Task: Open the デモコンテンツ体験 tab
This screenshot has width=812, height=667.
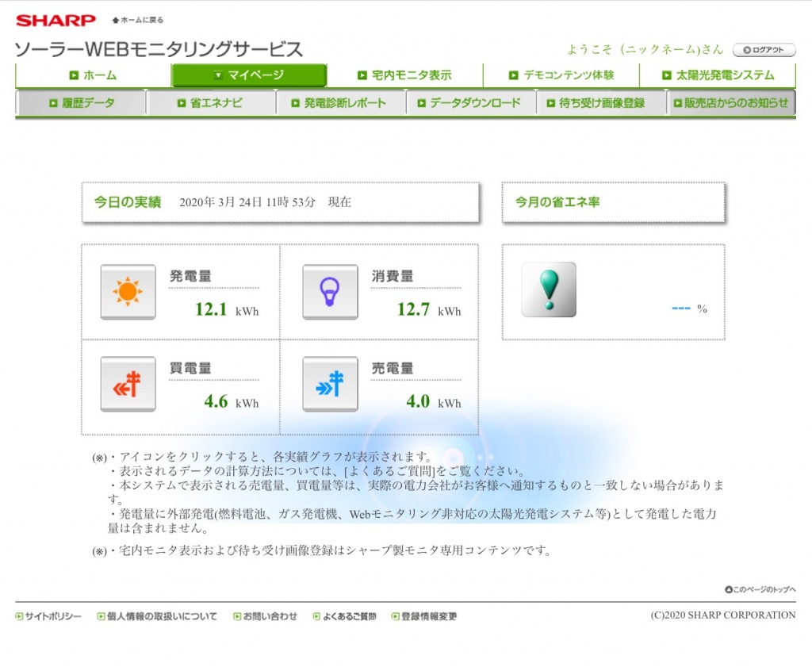Action: (x=561, y=75)
